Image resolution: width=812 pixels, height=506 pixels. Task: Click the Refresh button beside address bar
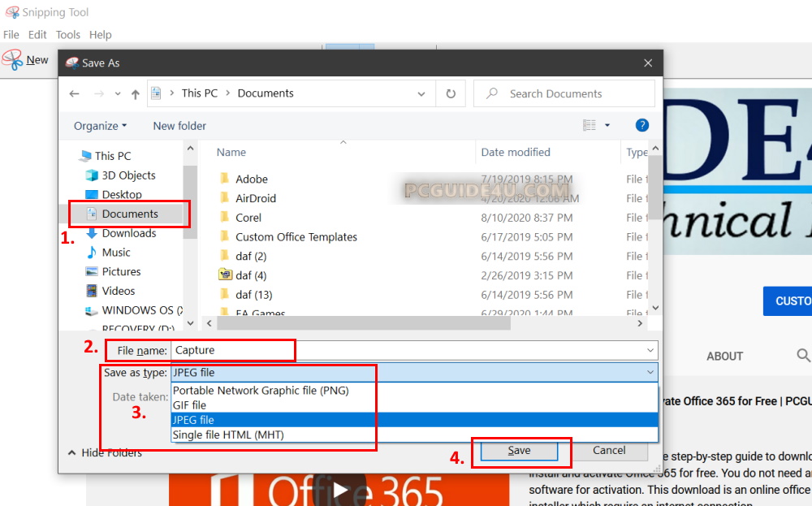[451, 93]
